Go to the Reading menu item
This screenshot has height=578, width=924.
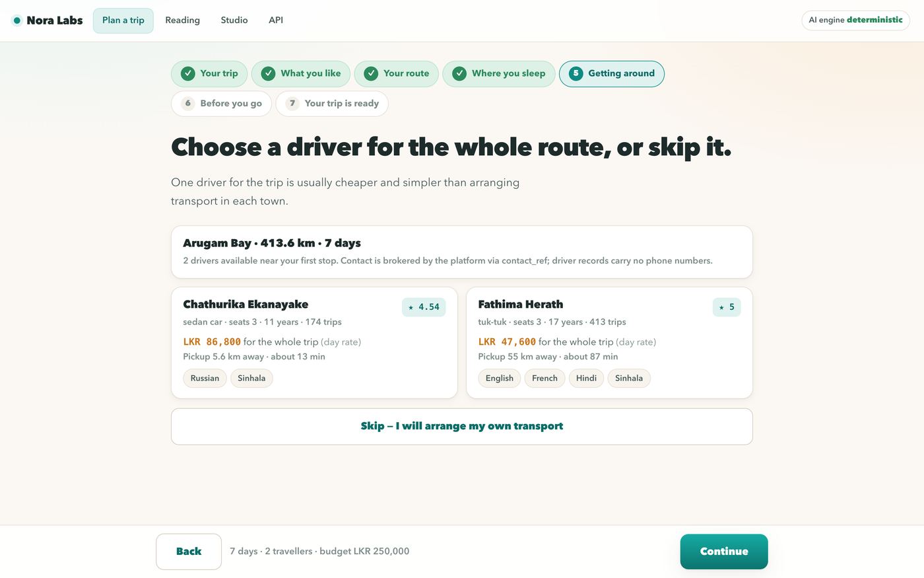(x=183, y=20)
